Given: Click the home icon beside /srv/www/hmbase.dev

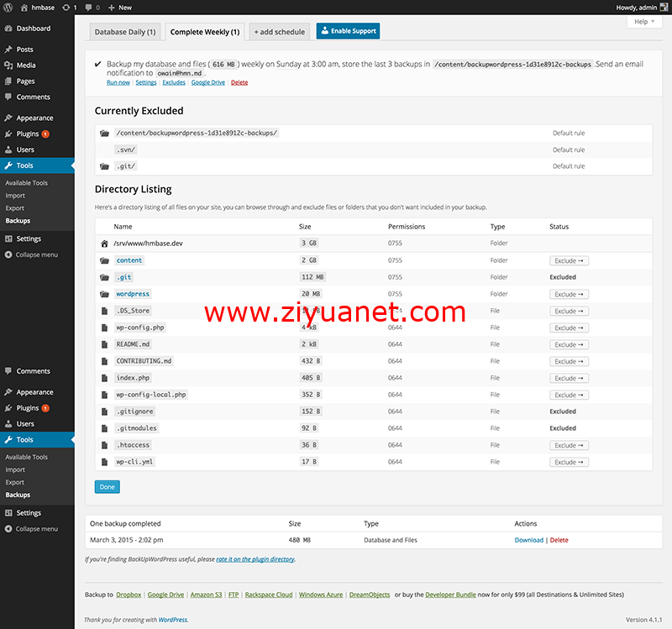Looking at the screenshot, I should [x=104, y=244].
